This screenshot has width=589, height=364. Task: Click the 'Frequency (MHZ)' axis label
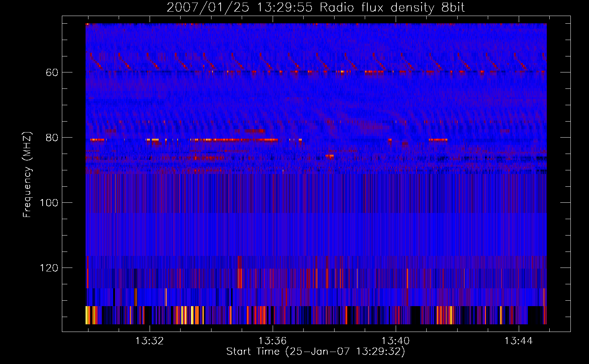[x=27, y=174]
